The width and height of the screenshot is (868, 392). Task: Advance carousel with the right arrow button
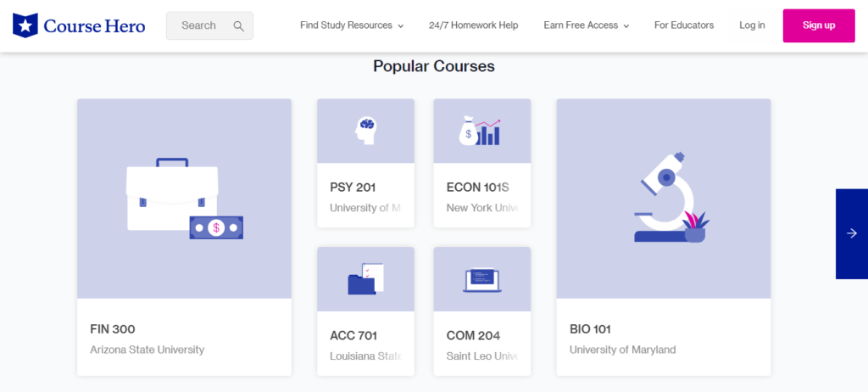[851, 233]
